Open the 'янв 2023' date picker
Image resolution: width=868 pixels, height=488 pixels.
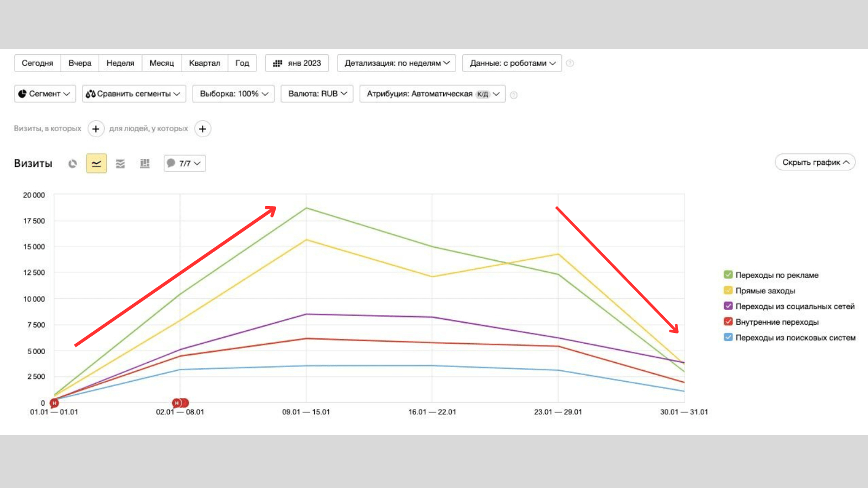[x=297, y=63]
